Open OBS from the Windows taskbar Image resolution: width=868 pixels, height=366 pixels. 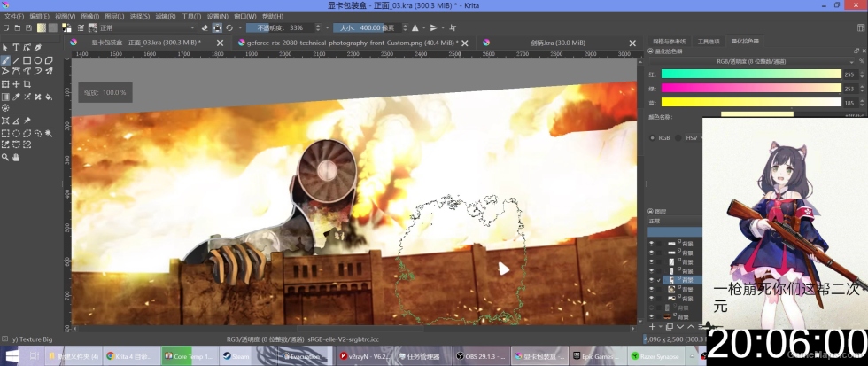pos(481,356)
